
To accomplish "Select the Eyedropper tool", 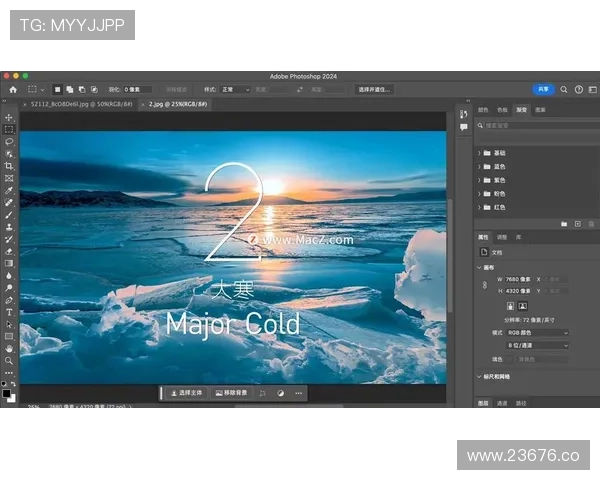I will [x=9, y=190].
